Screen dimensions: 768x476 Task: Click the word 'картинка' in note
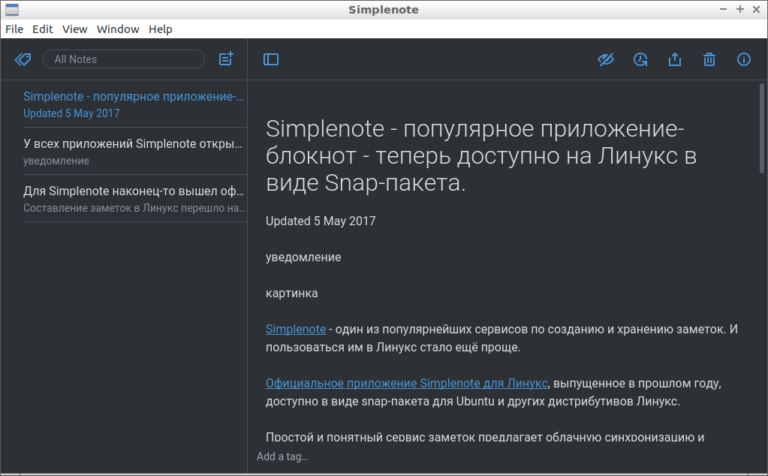(291, 293)
